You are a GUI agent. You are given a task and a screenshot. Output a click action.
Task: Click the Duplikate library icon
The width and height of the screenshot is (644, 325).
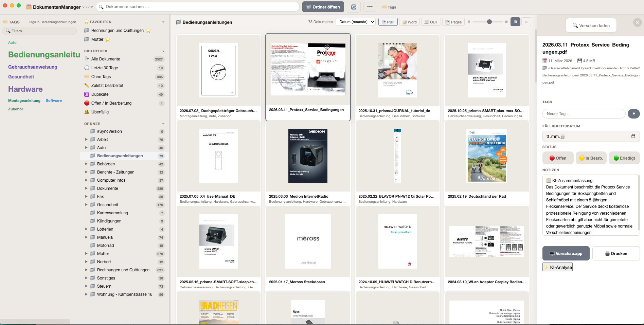87,94
